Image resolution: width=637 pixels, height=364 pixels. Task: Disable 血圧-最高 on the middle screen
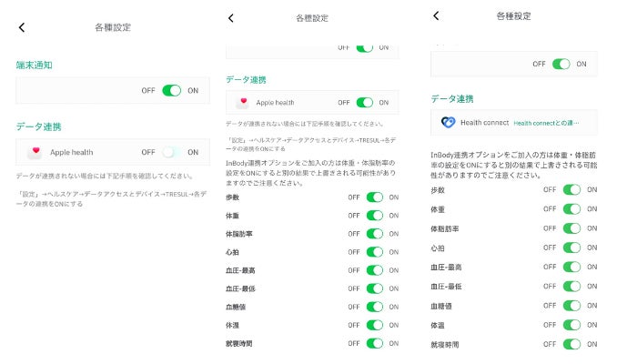pos(375,270)
